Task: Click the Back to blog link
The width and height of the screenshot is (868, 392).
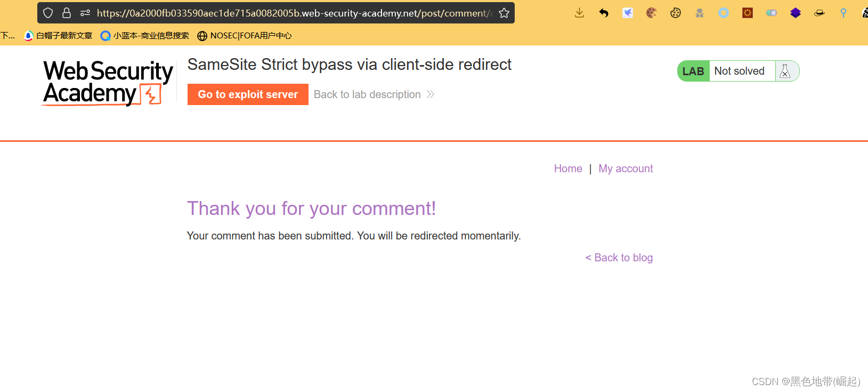Action: (619, 258)
